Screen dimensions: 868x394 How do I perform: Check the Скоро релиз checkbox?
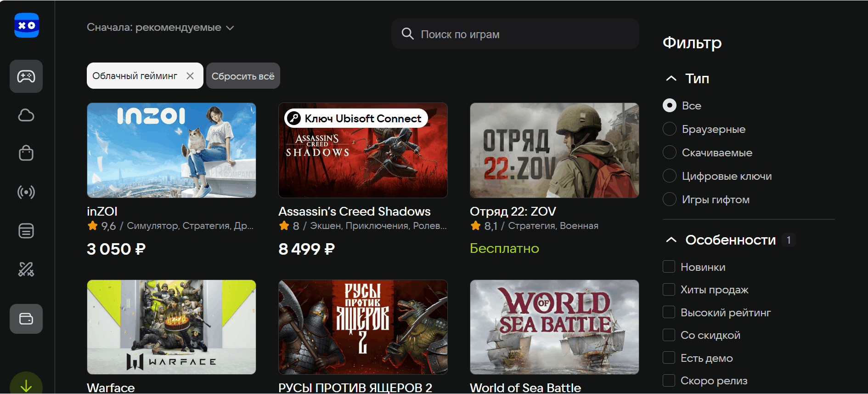(x=669, y=380)
